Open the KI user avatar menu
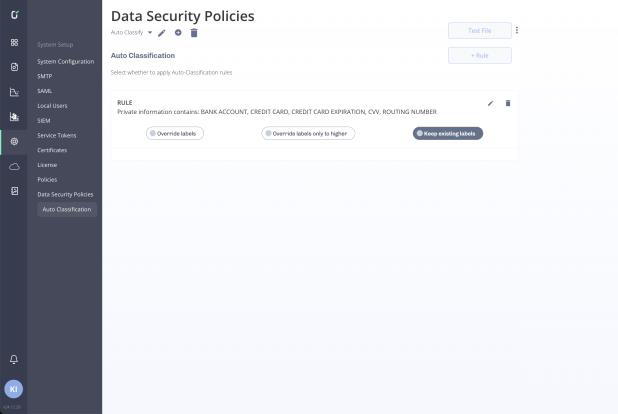The image size is (618, 414). point(14,389)
